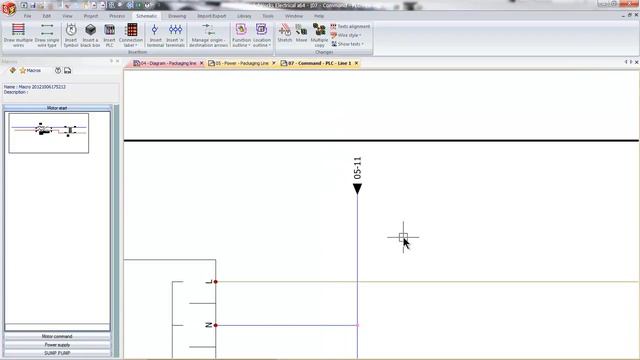Close 04 - Diagram - Packaging line tab

click(201, 63)
